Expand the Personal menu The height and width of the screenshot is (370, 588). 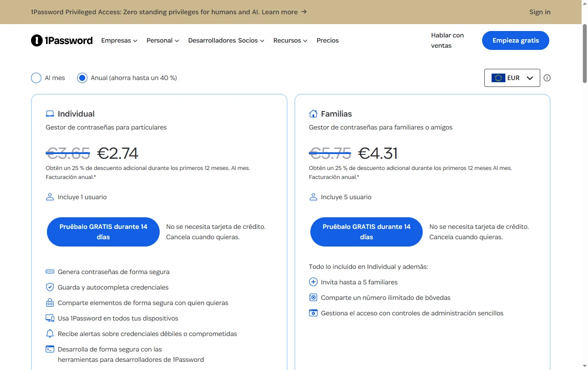[x=163, y=40]
